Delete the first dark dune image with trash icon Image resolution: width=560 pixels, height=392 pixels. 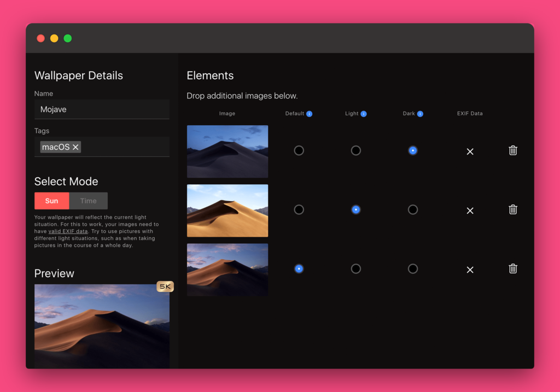coord(512,150)
